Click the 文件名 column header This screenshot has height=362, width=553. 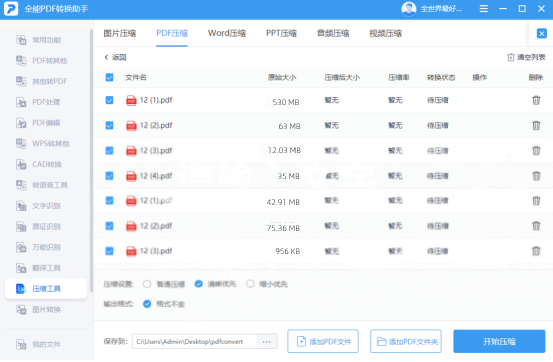click(136, 77)
